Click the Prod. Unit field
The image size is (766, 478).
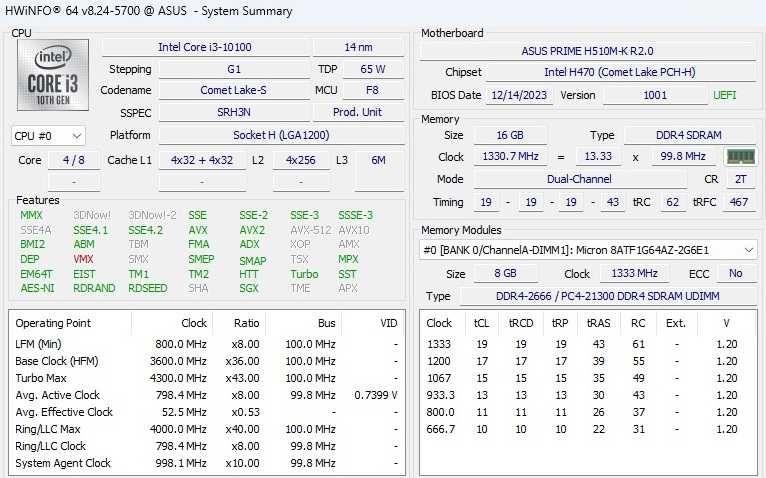point(358,113)
